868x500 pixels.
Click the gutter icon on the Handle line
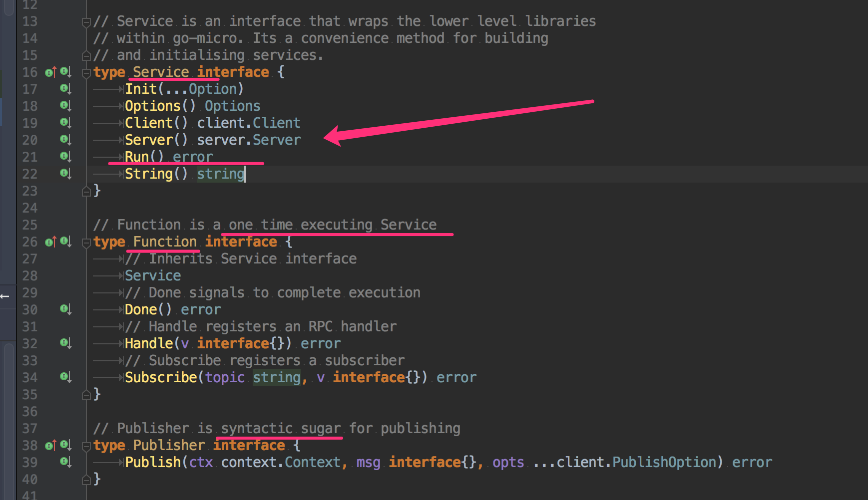(x=66, y=344)
